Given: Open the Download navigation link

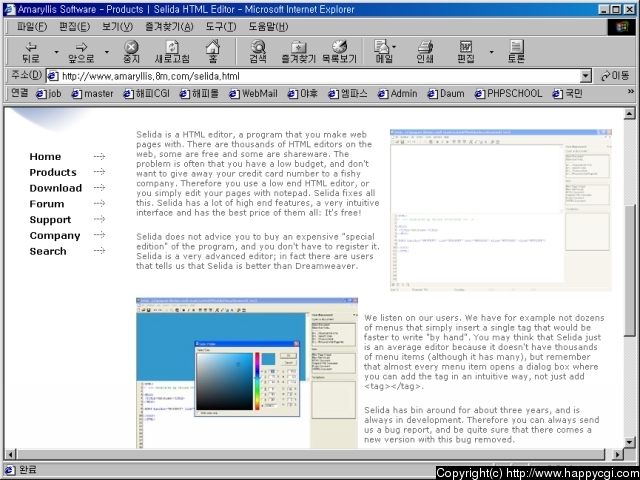Looking at the screenshot, I should [56, 188].
